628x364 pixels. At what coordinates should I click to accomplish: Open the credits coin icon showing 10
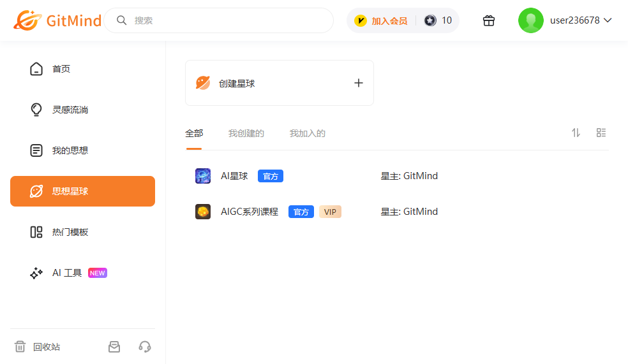pos(430,20)
